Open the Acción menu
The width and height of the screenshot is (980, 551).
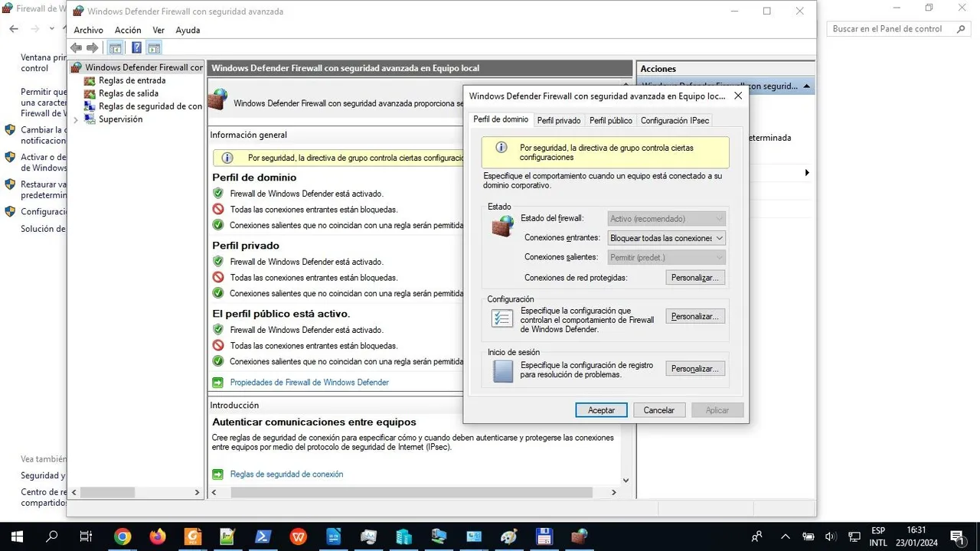pyautogui.click(x=128, y=30)
